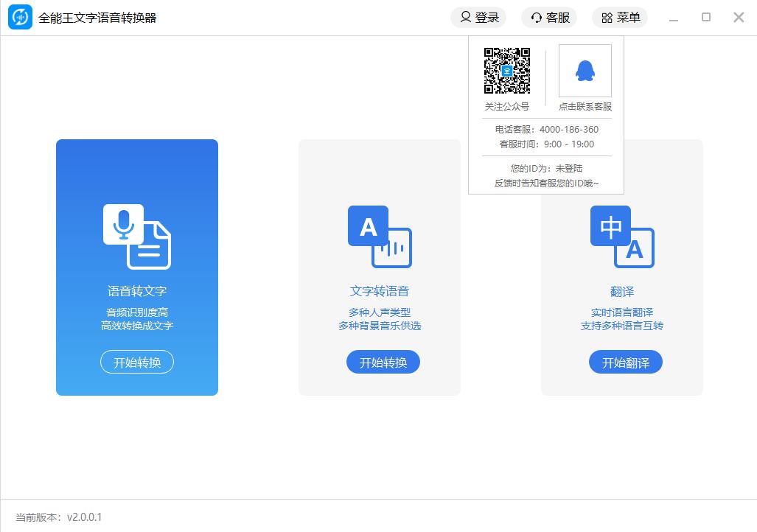This screenshot has width=757, height=532.
Task: Click the translation 中 to A icon
Action: click(621, 236)
